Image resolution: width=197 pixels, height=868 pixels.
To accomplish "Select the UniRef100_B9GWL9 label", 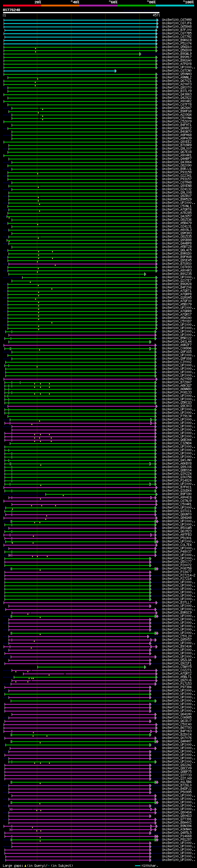I will coord(177,54).
